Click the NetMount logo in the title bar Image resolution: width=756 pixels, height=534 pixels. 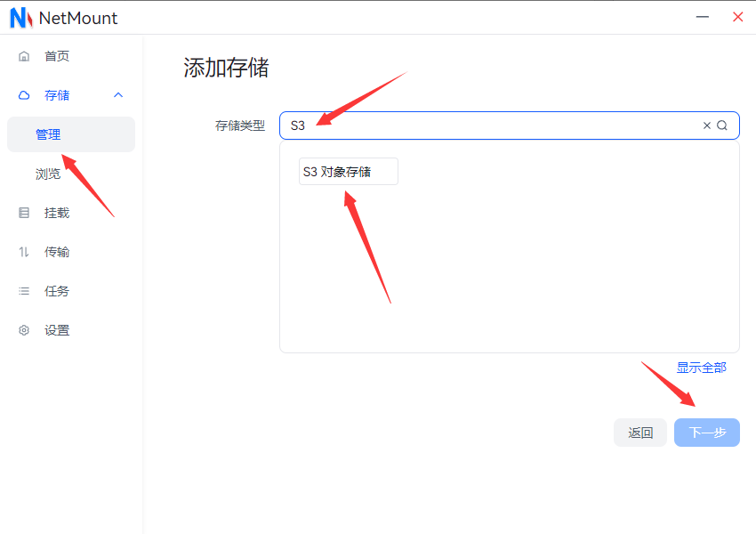click(x=21, y=18)
